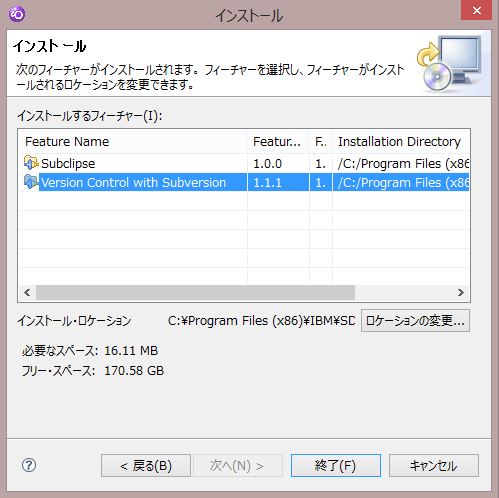
Task: Click the application icon in the title bar
Action: pyautogui.click(x=17, y=14)
